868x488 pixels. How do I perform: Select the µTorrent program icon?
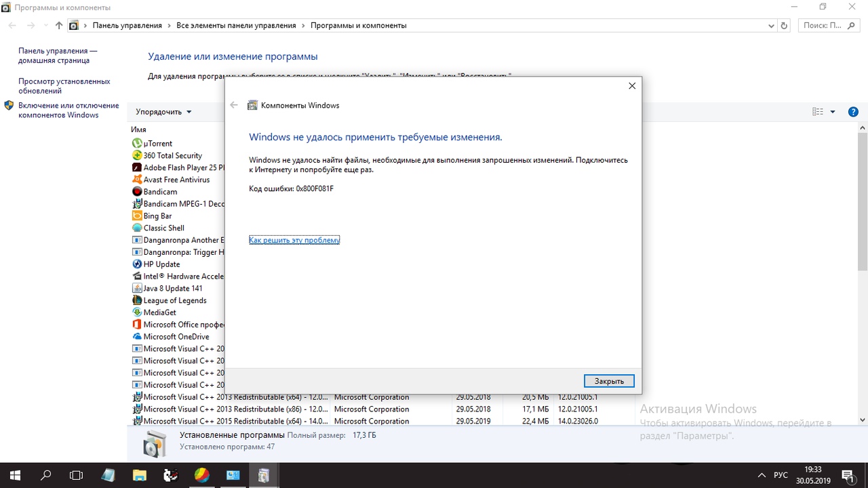coord(138,144)
